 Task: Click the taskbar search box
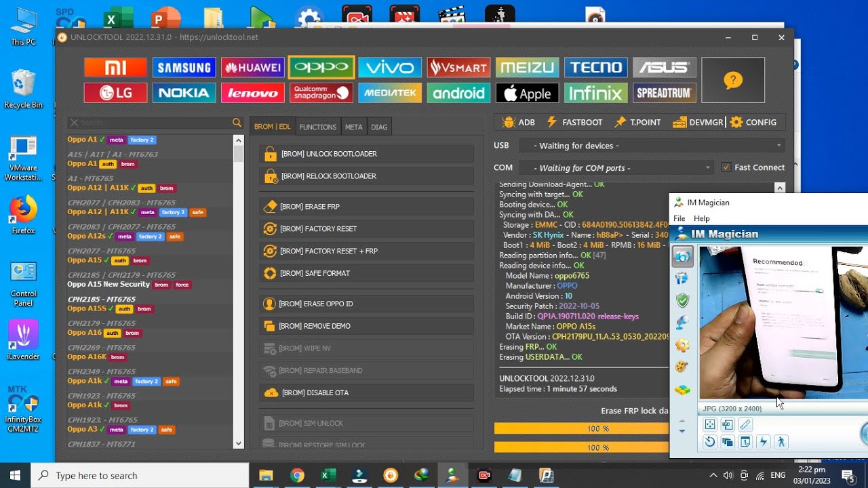pos(140,475)
